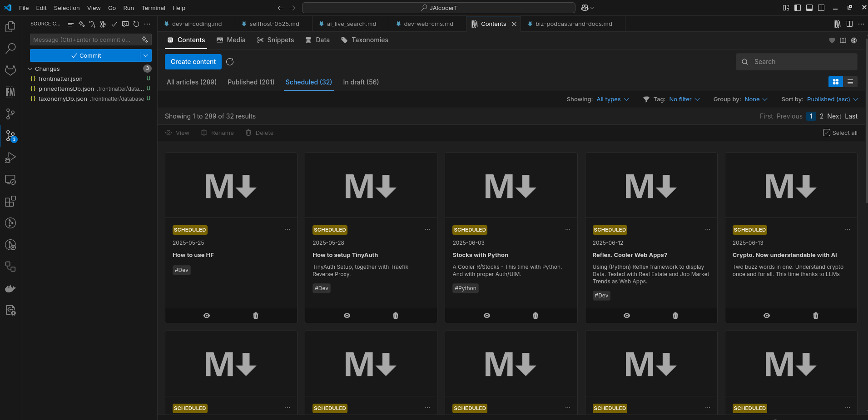Image resolution: width=868 pixels, height=420 pixels.
Task: Toggle primary side bar visibility
Action: 798,8
